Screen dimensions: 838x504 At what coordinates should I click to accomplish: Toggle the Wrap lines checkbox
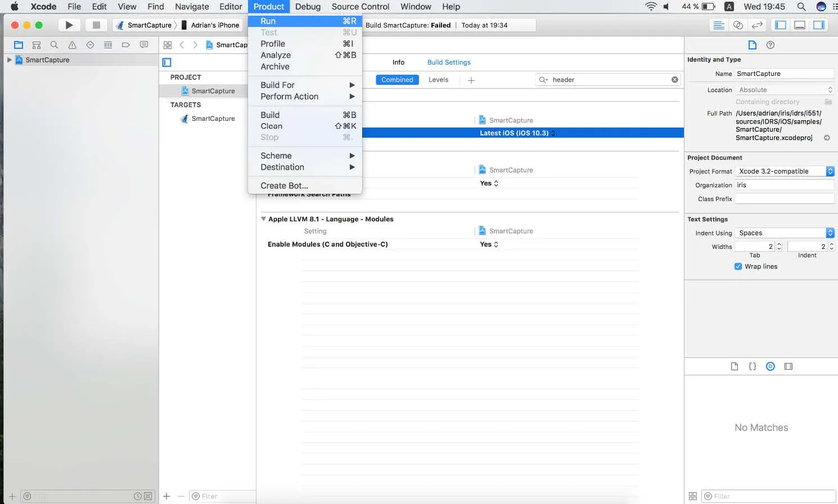pos(738,266)
